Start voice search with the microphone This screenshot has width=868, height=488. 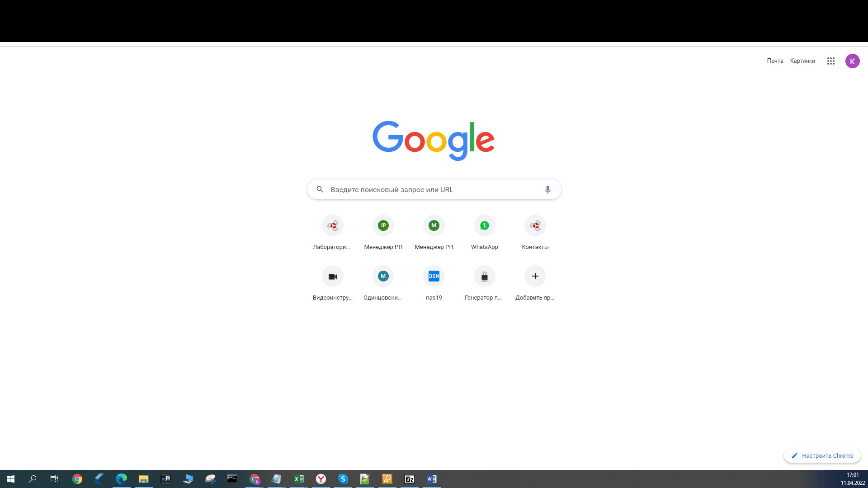pyautogui.click(x=547, y=189)
